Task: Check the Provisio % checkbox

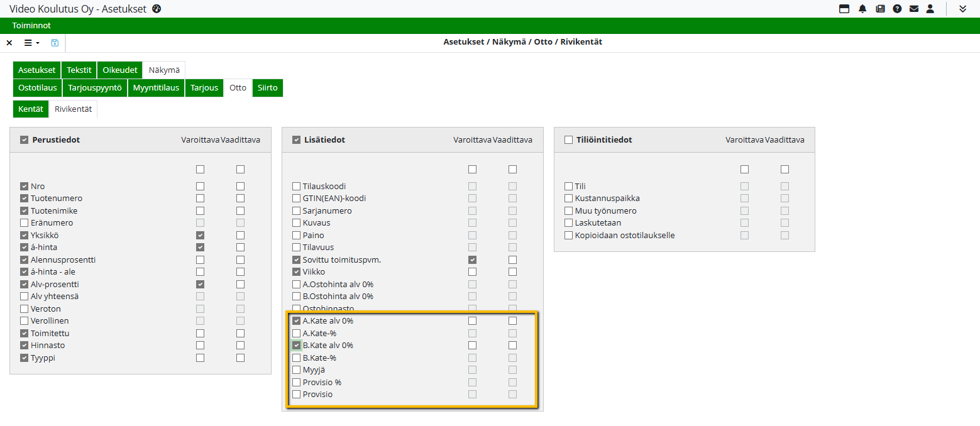Action: (297, 383)
